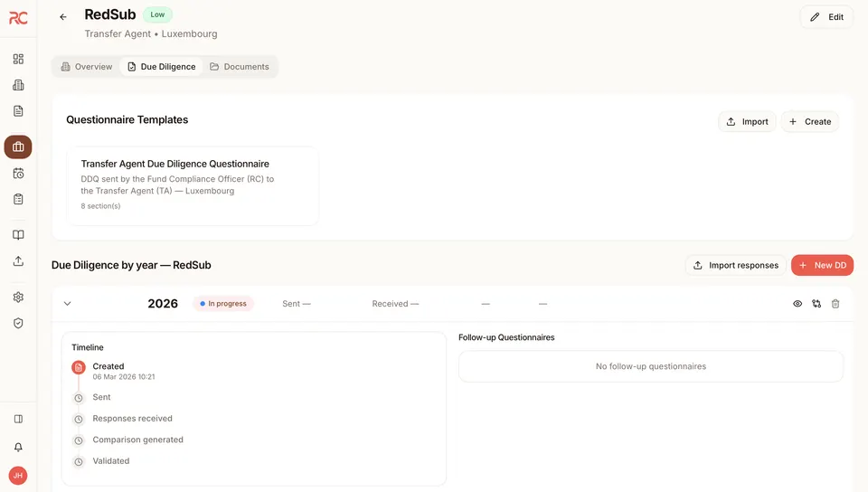Open the document icon in sidebar
Viewport: 868px width, 492px height.
coord(18,110)
